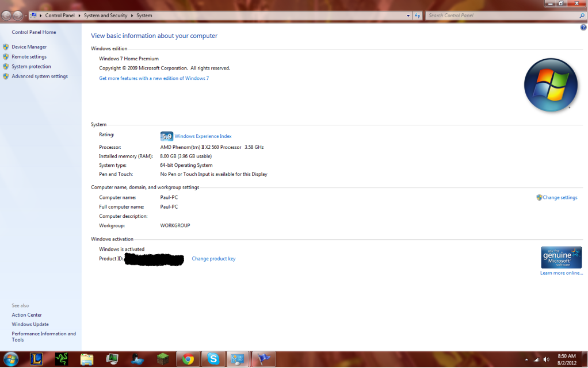Click the genuine Microsoft software badge

(561, 258)
